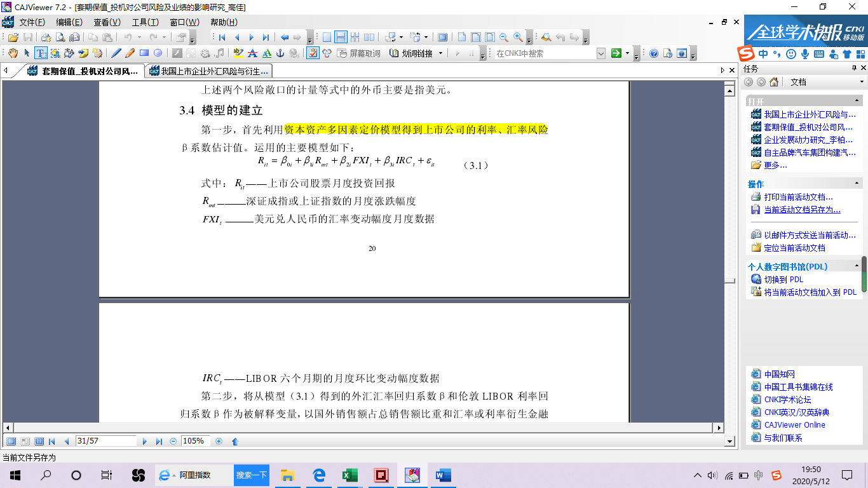Choose the arrow pointer tool
This screenshot has height=488, width=868.
coord(27,53)
